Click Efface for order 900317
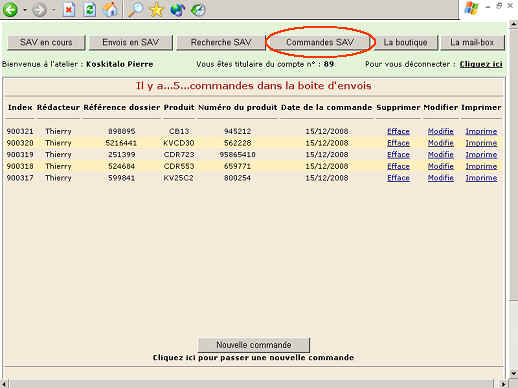The width and height of the screenshot is (518, 388). tap(398, 178)
